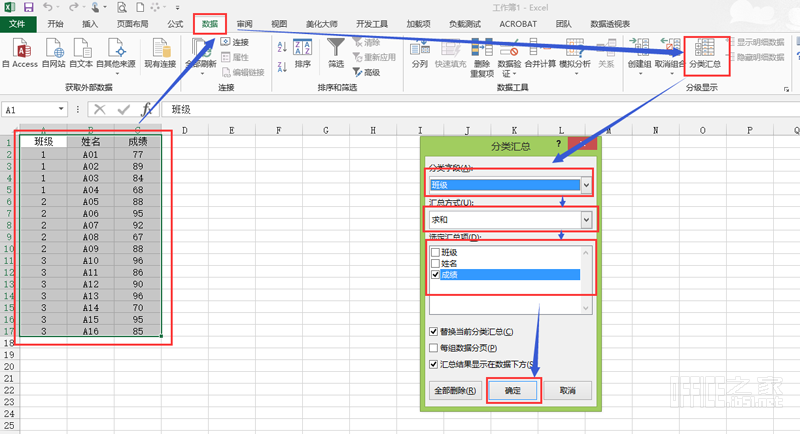Open the 排序 sort dialog
The height and width of the screenshot is (434, 800).
click(303, 54)
